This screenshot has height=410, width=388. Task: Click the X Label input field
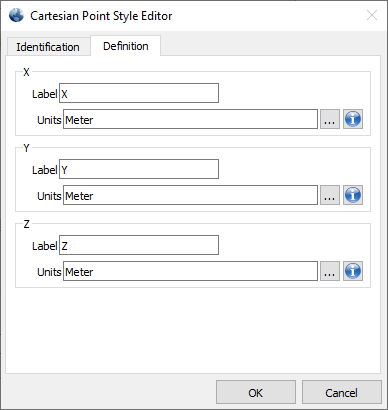pyautogui.click(x=139, y=93)
